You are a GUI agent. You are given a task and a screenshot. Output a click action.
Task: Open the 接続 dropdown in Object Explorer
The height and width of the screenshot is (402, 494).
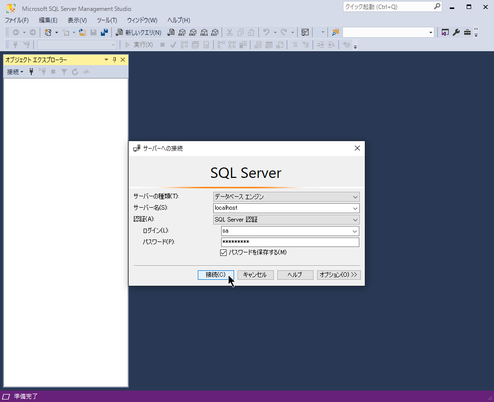coord(15,72)
